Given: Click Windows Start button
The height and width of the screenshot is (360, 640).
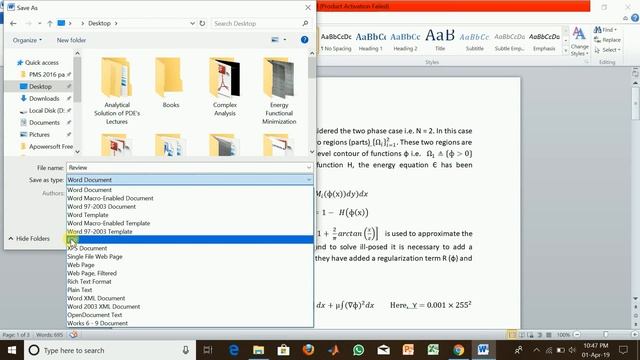Looking at the screenshot, I should click(x=11, y=350).
